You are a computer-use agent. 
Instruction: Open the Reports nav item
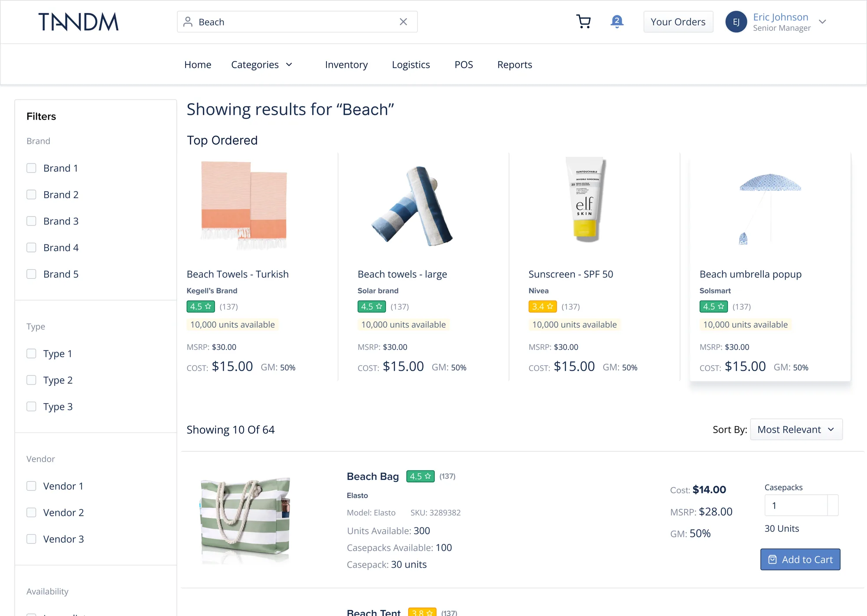click(x=515, y=65)
